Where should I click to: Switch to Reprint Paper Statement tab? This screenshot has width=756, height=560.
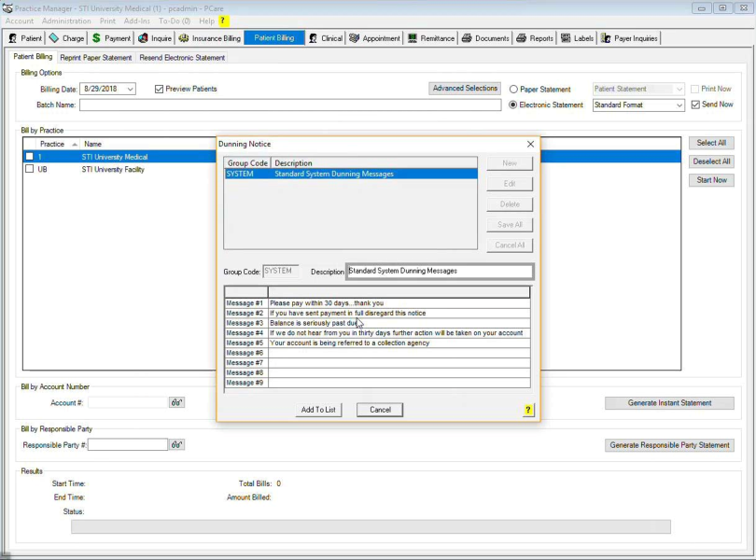[x=96, y=58]
